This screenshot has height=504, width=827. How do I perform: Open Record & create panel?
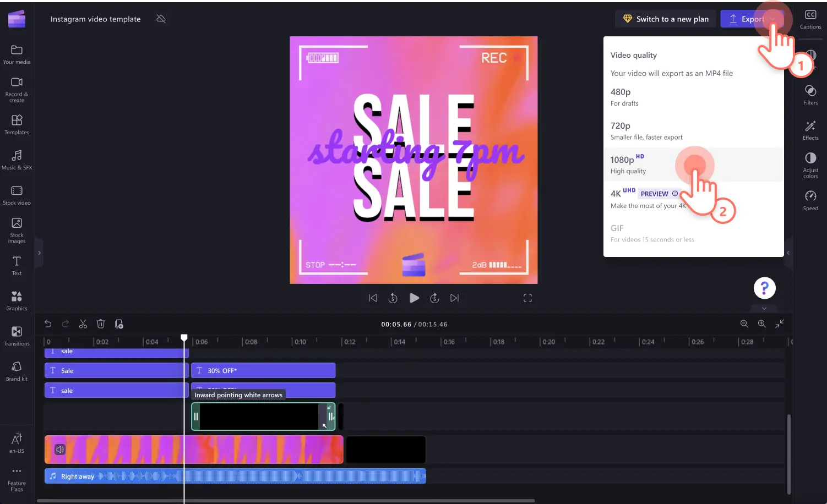pos(17,90)
